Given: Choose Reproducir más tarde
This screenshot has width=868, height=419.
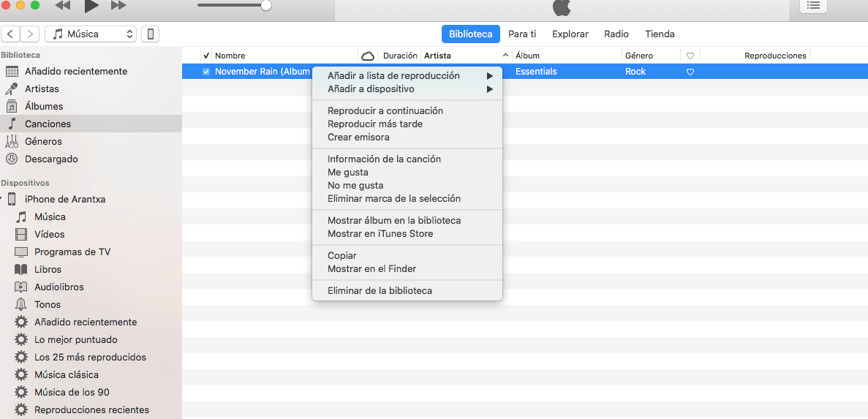Looking at the screenshot, I should pos(407,124).
